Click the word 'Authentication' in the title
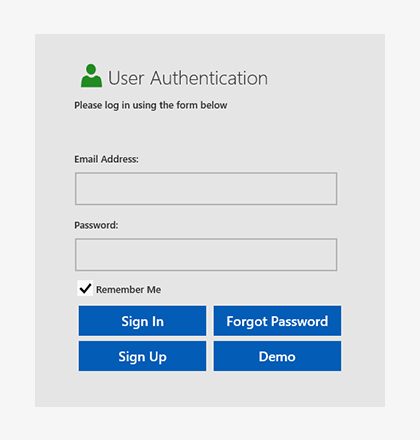Screen dimensions: 420x440 pyautogui.click(x=209, y=78)
